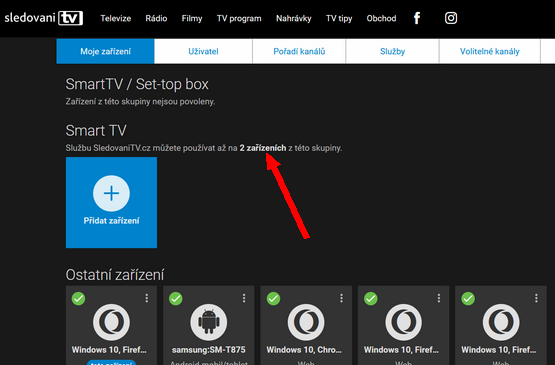
Task: Open Rádio in the top navigation
Action: tap(156, 18)
